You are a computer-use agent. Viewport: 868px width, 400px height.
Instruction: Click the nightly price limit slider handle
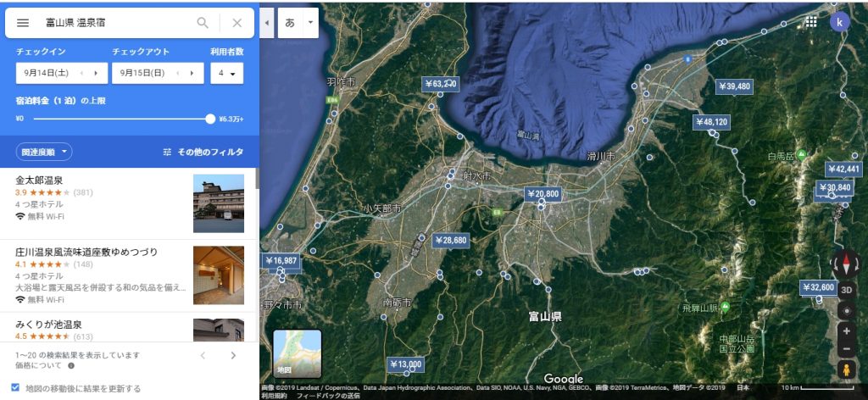pyautogui.click(x=210, y=119)
